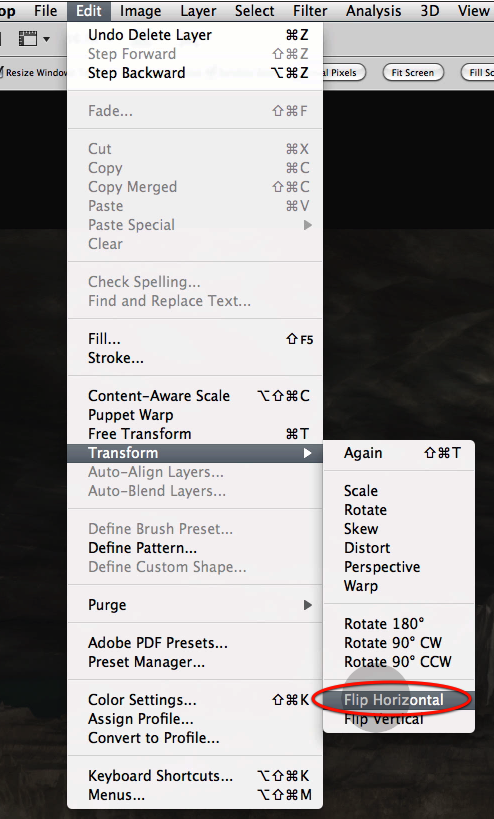Choose Undo Delete Layer
Viewport: 494px width, 819px height.
pyautogui.click(x=195, y=35)
